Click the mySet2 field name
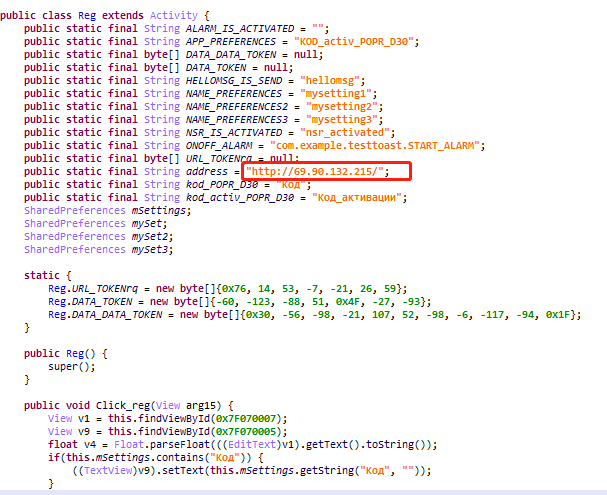 coord(150,236)
